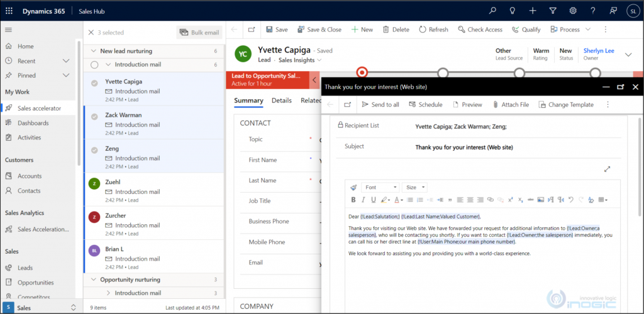
Task: Open the Size dropdown
Action: 414,187
